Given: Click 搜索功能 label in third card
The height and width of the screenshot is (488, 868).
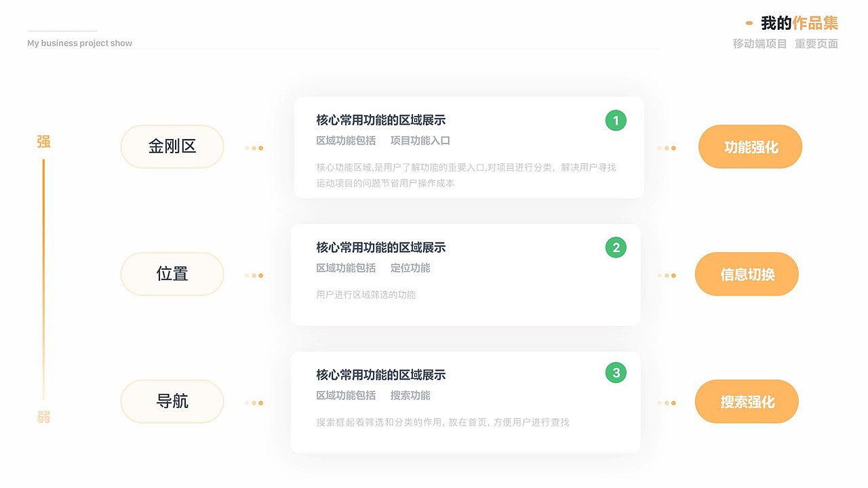Looking at the screenshot, I should click(410, 396).
